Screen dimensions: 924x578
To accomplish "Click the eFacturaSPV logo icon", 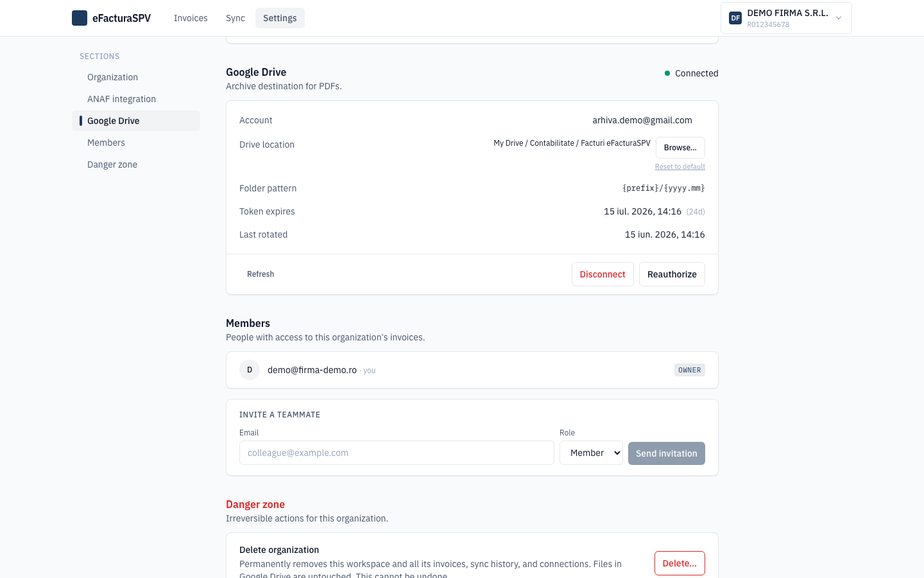I will [x=80, y=18].
